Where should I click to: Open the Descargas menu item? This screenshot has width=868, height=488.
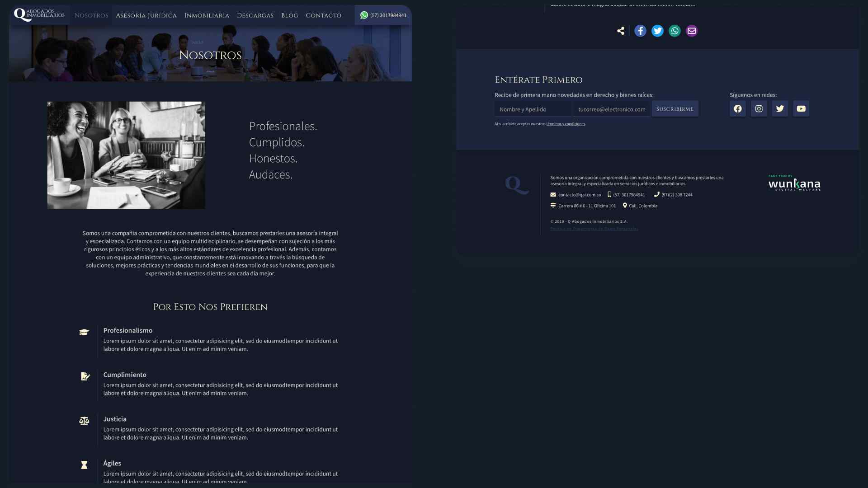point(255,15)
